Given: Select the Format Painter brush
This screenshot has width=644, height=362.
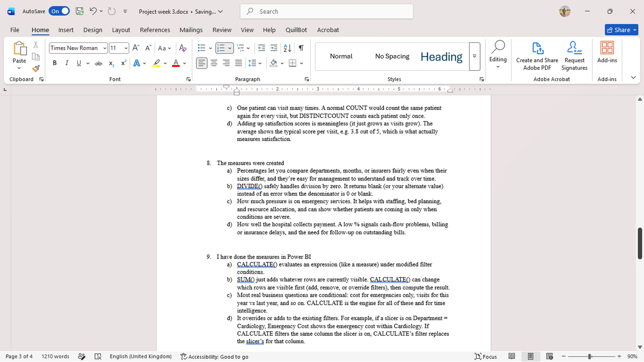Looking at the screenshot, I should click(36, 68).
